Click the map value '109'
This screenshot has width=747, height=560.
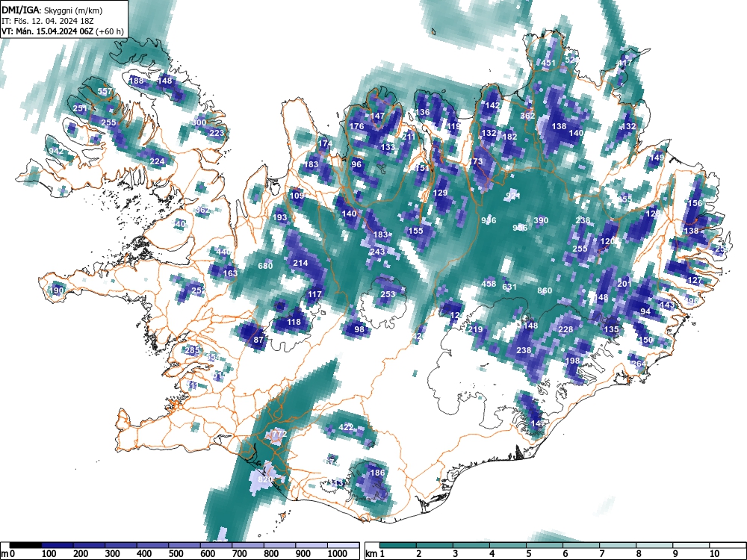click(297, 196)
